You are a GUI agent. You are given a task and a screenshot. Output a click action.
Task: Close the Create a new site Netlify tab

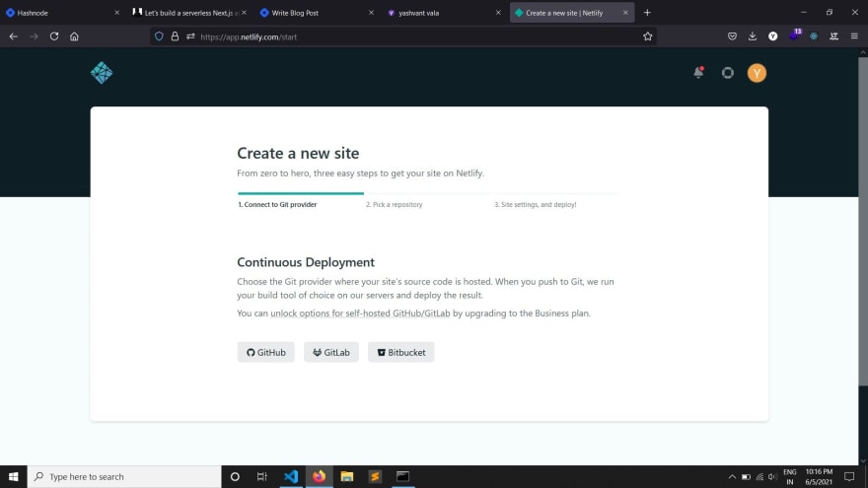point(625,12)
